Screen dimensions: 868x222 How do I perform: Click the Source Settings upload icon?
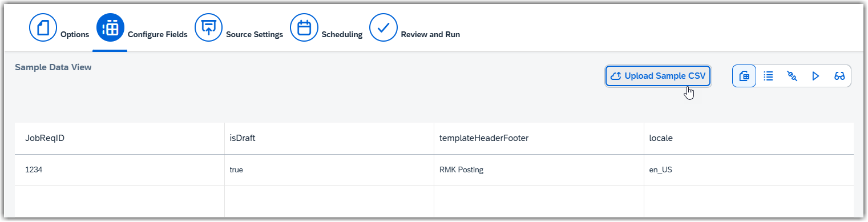209,28
